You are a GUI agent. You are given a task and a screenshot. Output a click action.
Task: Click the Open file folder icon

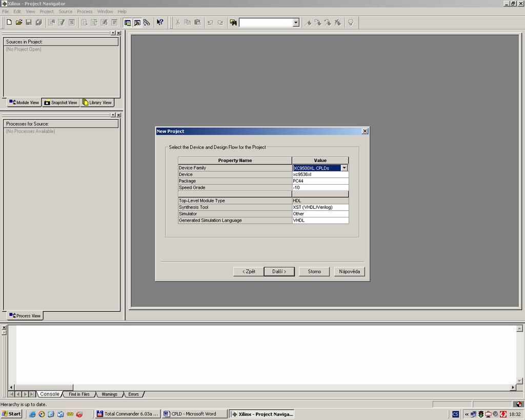[19, 23]
